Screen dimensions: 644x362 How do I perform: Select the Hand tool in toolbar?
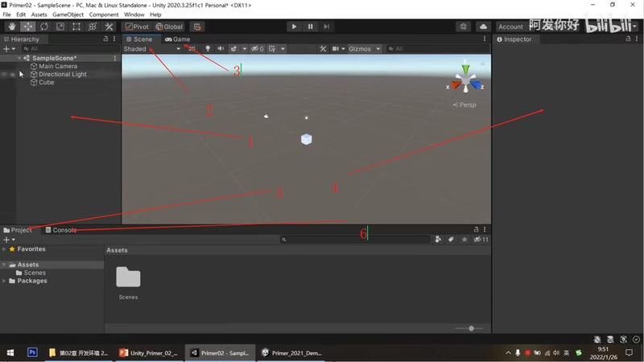click(x=12, y=27)
